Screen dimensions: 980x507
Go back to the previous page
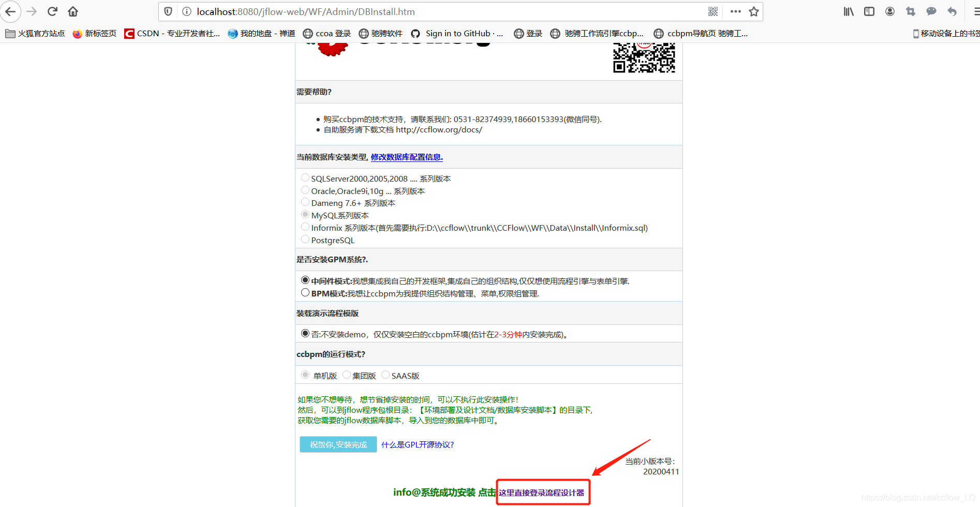pyautogui.click(x=10, y=11)
